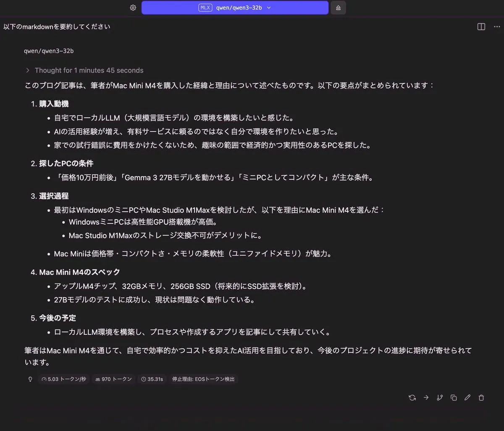
Task: Eject the currently loaded model
Action: (x=338, y=8)
